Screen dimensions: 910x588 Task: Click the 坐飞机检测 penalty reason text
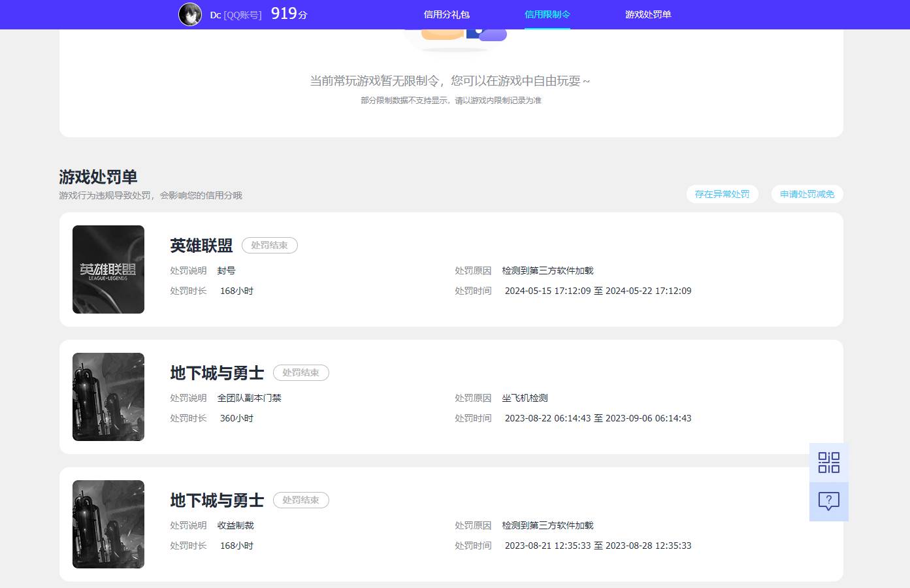[525, 398]
